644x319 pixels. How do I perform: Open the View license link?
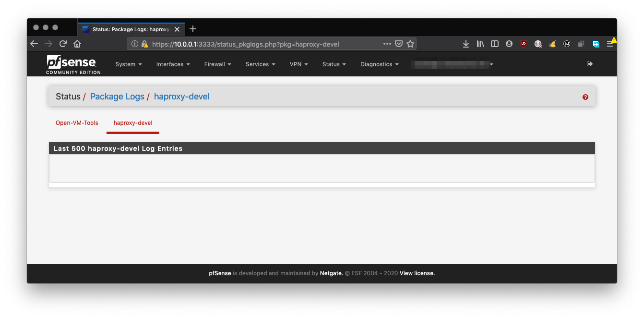417,273
